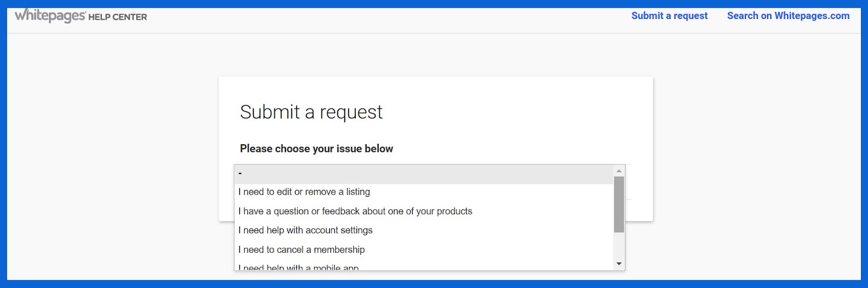The width and height of the screenshot is (868, 288).
Task: Click the "Please choose your issue below" label
Action: coord(316,149)
